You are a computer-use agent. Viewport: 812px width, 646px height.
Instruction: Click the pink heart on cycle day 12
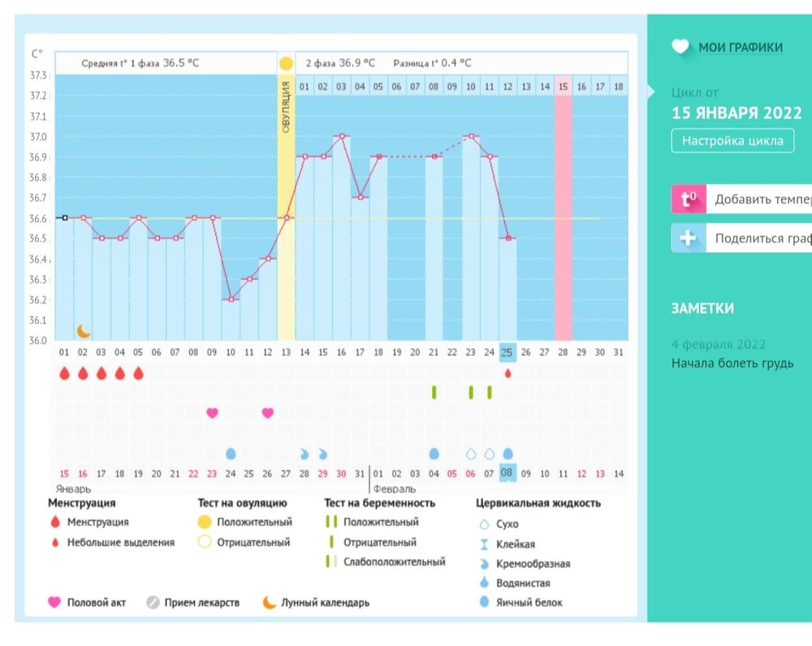point(267,412)
